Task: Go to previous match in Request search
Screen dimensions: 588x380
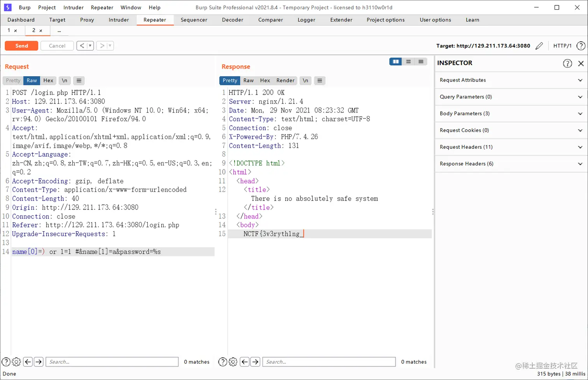Action: [x=28, y=362]
